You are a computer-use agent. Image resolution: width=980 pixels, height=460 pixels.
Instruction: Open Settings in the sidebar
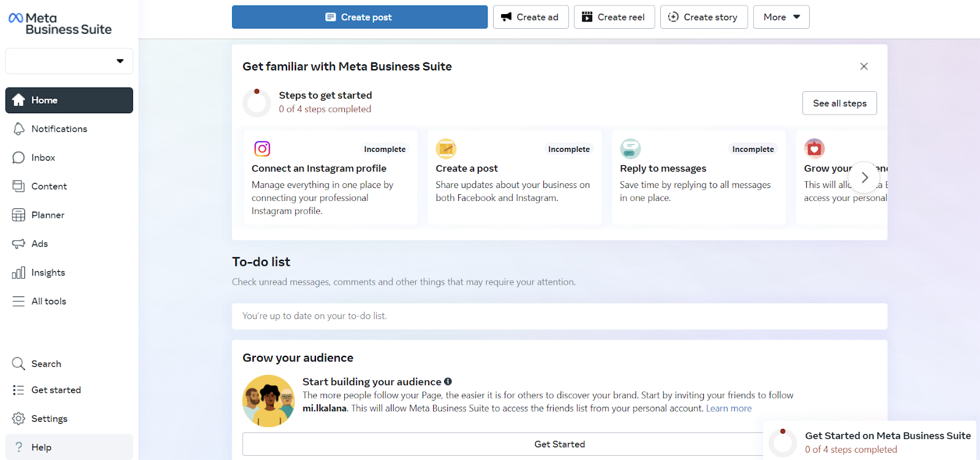pos(69,420)
